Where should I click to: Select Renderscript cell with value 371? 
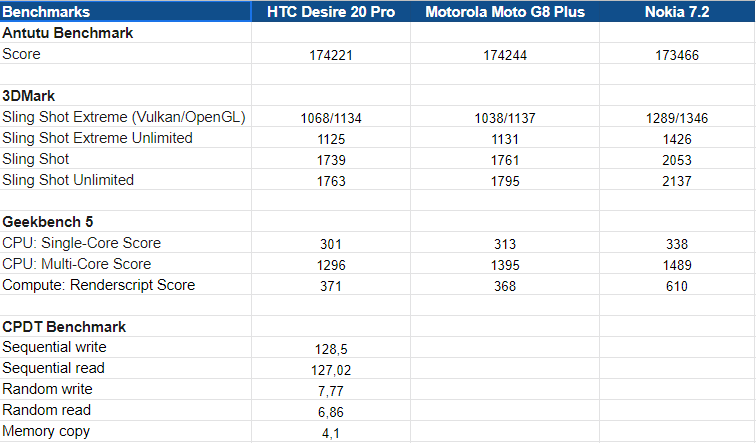331,285
